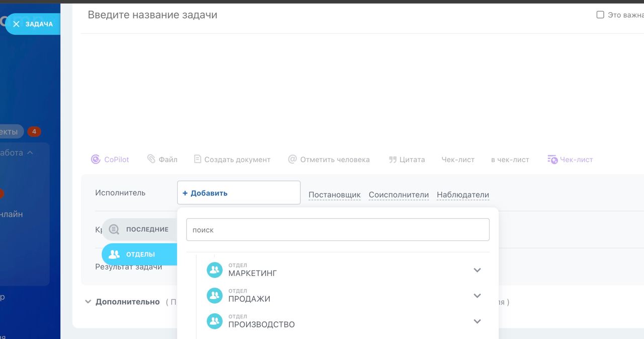The image size is (644, 339).
Task: Click the ПОСЛЕДНИЕ tab search-chat icon
Action: [114, 229]
